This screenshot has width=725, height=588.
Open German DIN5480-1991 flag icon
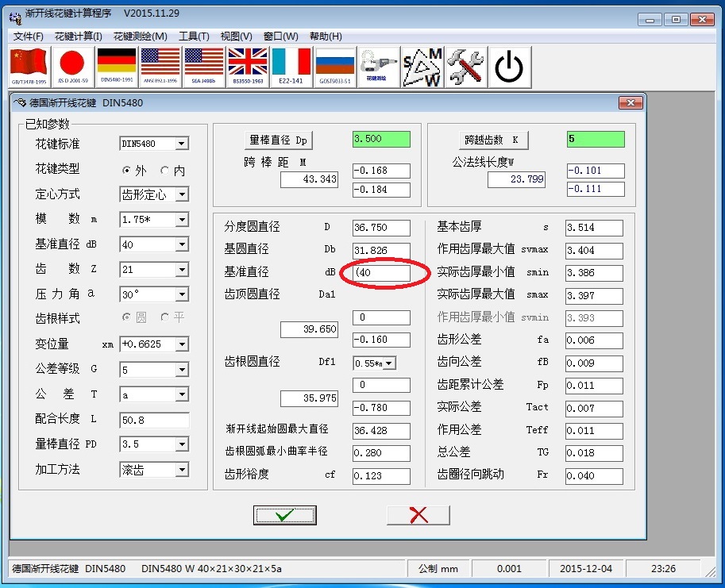pyautogui.click(x=117, y=67)
